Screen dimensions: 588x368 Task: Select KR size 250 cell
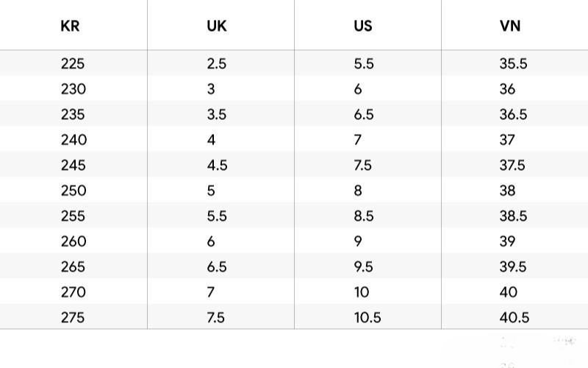coord(73,191)
